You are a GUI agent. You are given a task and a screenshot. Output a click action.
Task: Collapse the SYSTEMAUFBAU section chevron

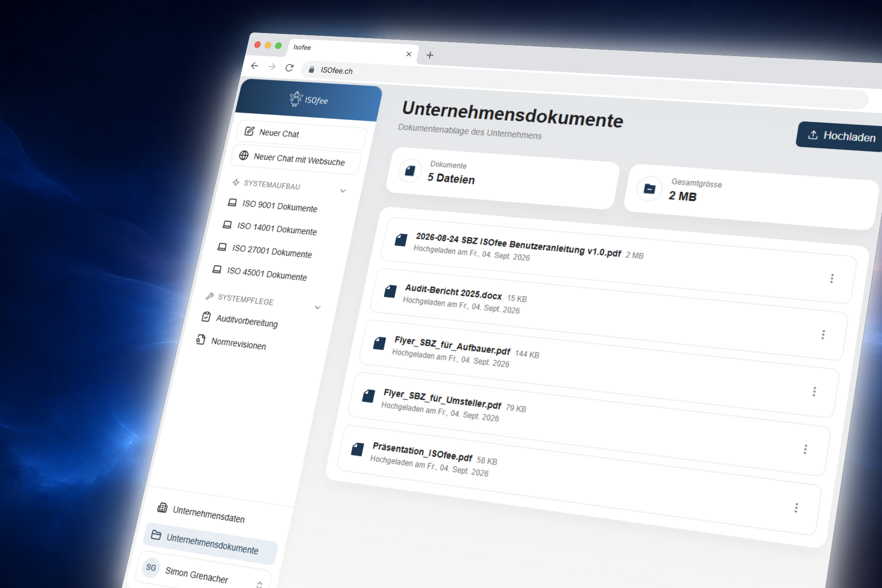(x=343, y=191)
